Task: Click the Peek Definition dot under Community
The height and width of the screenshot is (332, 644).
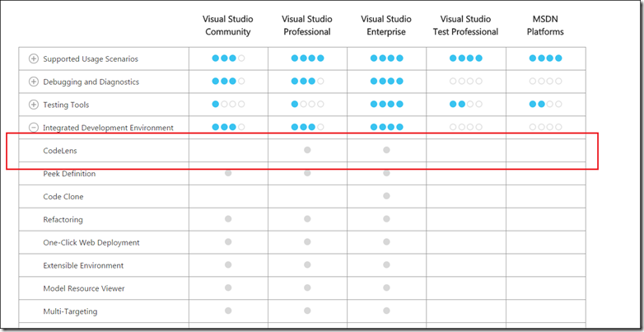Action: click(228, 173)
